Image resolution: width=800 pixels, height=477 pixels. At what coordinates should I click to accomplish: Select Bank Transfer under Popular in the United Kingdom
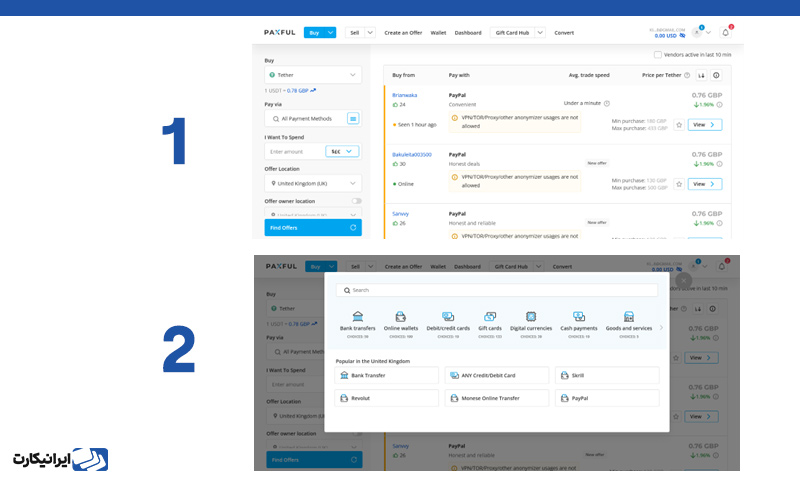click(x=386, y=375)
